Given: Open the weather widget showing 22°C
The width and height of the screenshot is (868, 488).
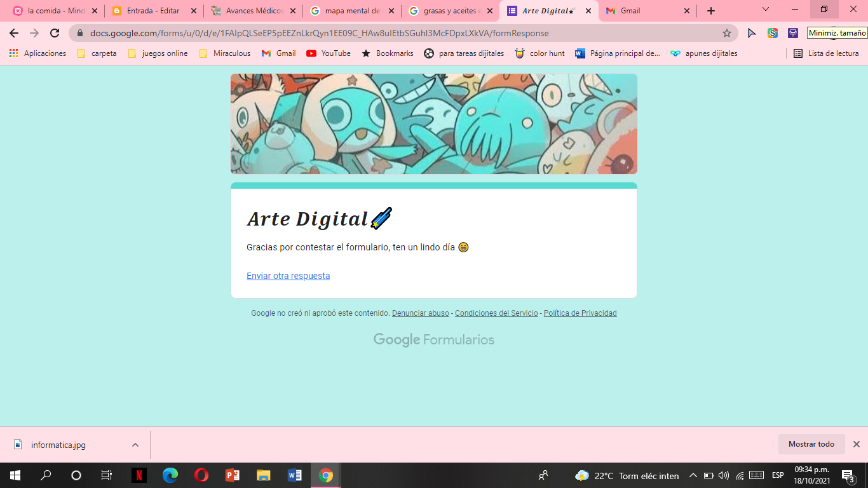Looking at the screenshot, I should point(627,475).
